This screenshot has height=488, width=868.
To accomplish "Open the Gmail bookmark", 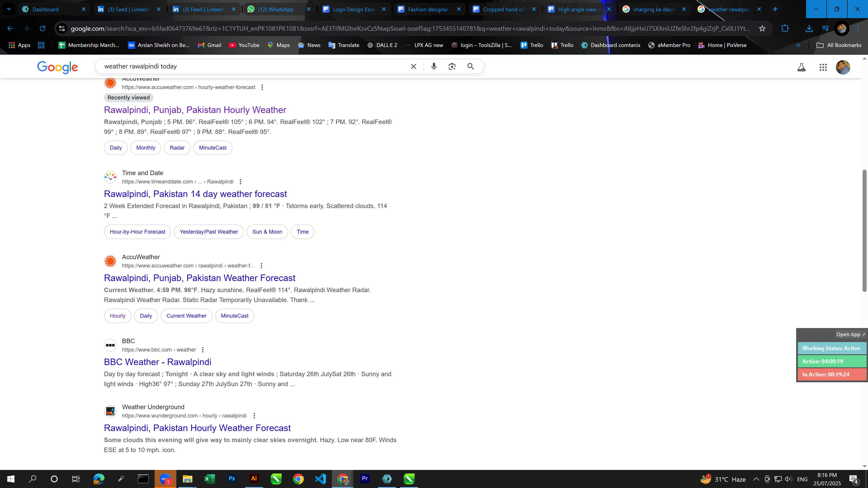I will pos(209,45).
